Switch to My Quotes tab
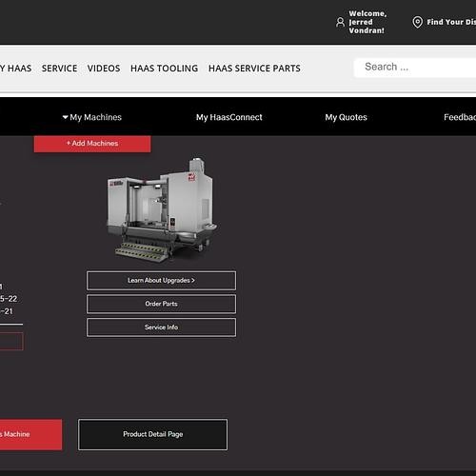 [346, 117]
